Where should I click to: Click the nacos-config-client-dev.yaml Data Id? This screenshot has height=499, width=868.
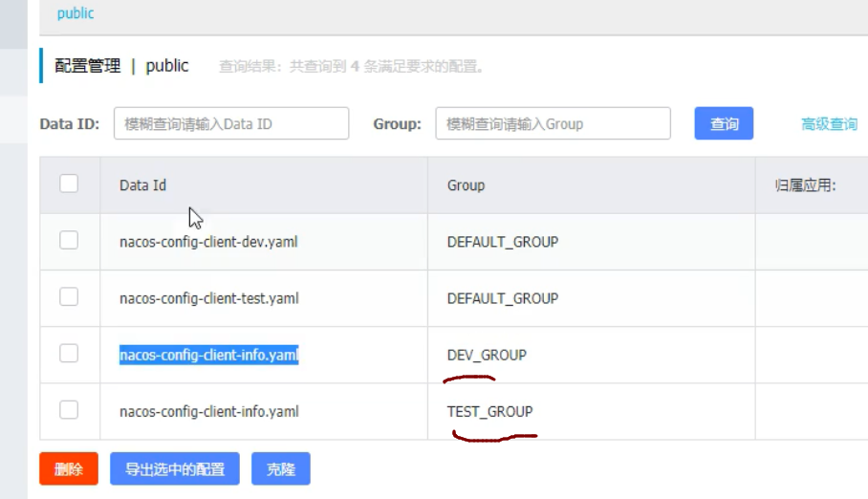click(208, 242)
